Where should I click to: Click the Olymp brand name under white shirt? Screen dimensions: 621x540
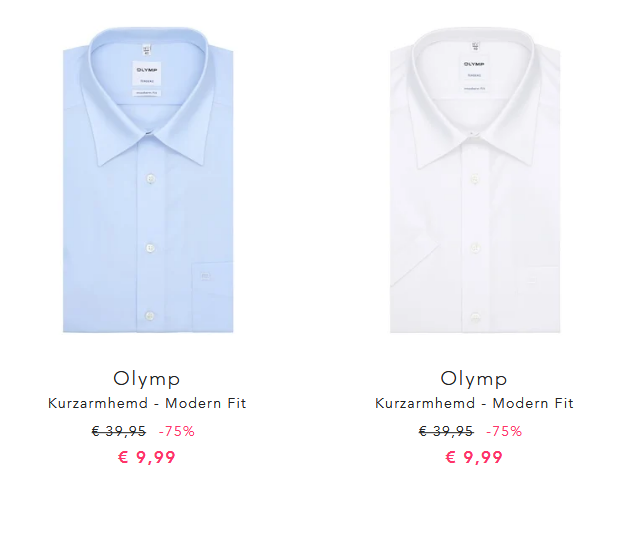pyautogui.click(x=474, y=379)
